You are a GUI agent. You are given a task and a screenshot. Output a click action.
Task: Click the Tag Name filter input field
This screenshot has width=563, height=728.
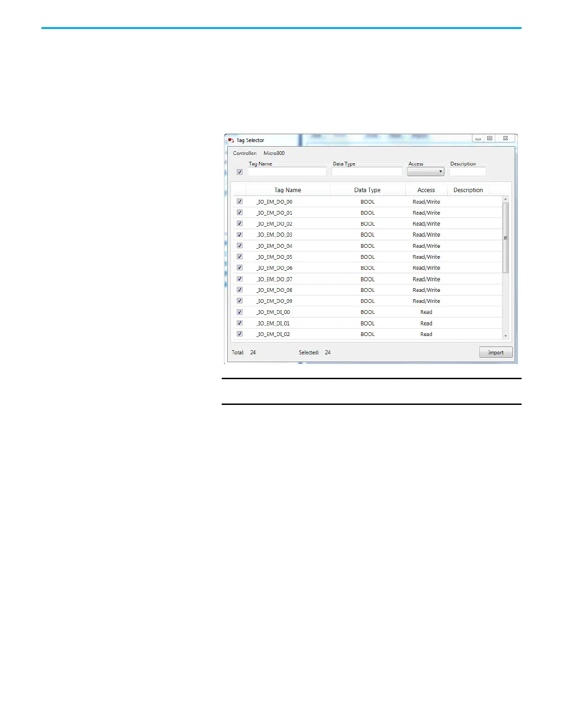coord(287,171)
